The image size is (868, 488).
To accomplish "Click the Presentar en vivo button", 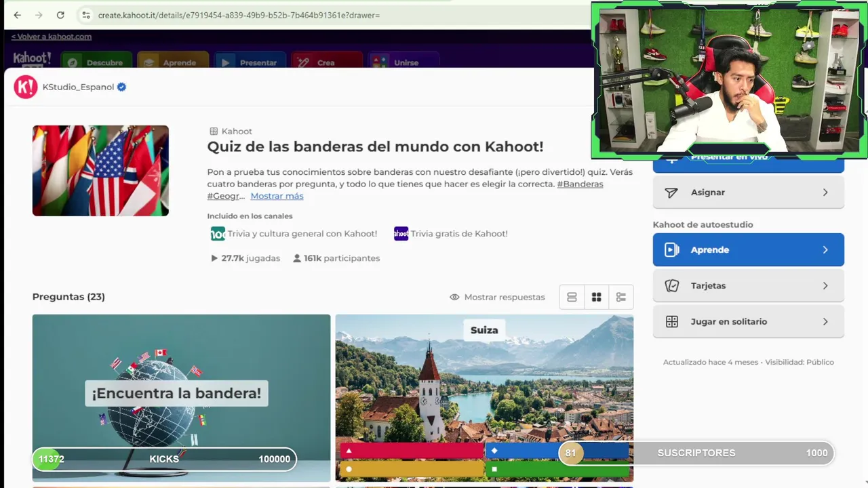I will (x=748, y=163).
